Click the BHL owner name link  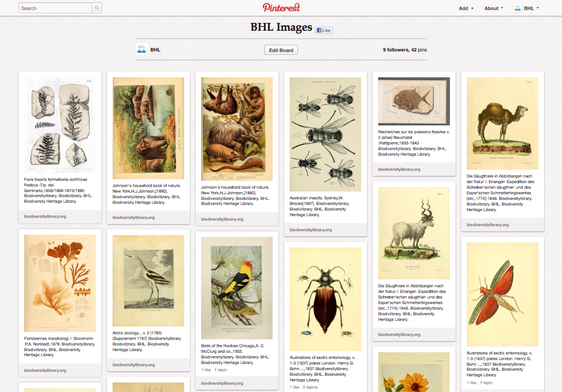(x=155, y=50)
